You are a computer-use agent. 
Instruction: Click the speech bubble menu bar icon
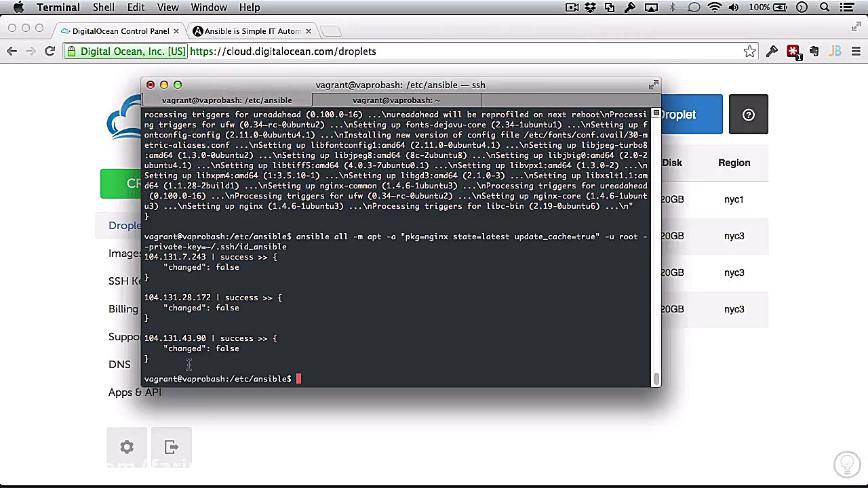[694, 7]
